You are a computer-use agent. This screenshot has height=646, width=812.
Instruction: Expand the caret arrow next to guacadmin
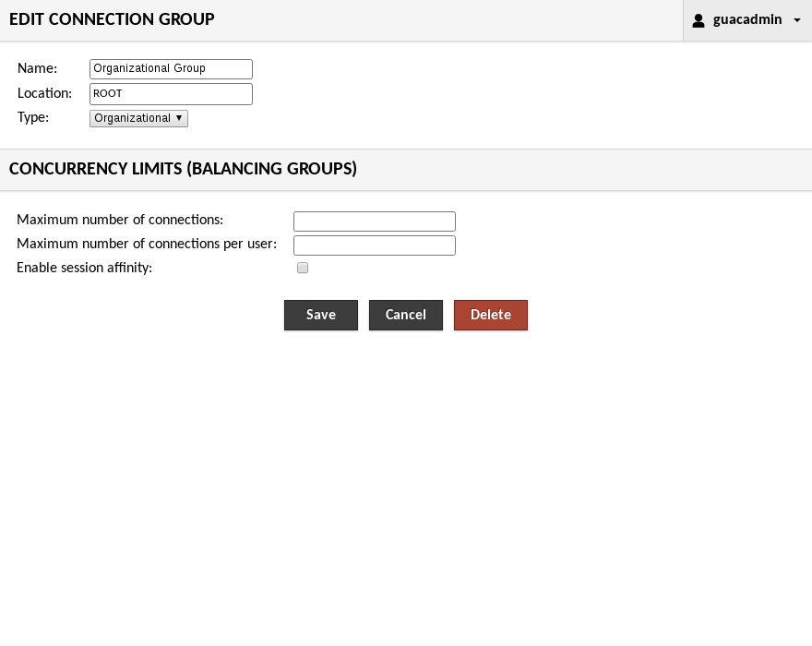coord(797,20)
